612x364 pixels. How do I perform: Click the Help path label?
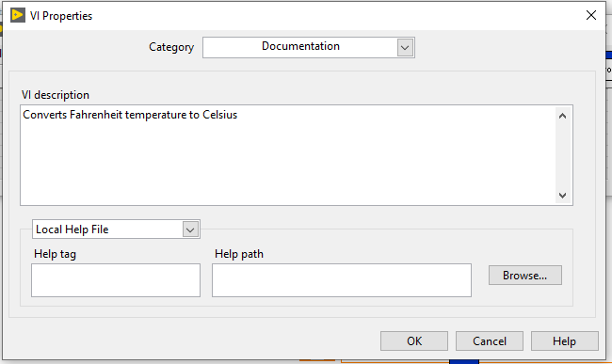coord(239,254)
